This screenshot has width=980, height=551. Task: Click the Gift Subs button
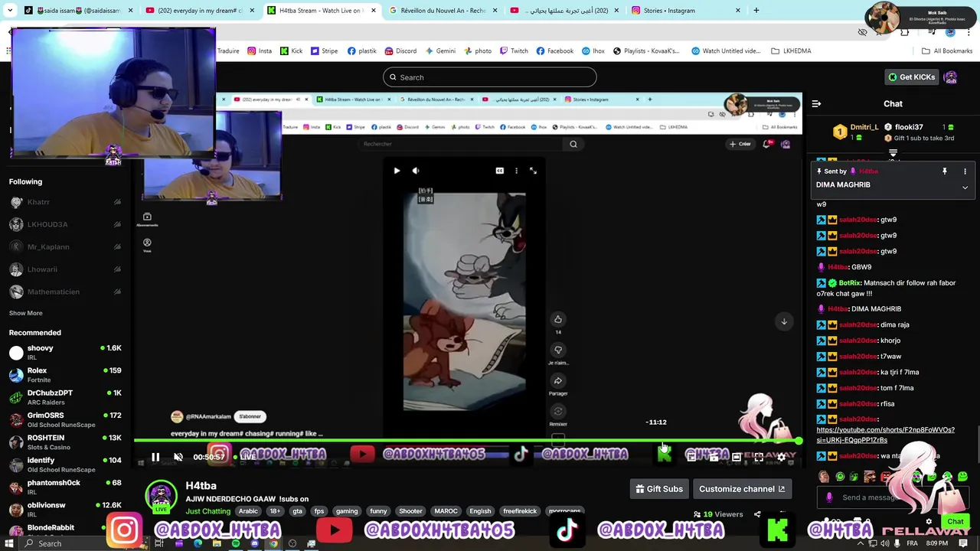(x=659, y=489)
